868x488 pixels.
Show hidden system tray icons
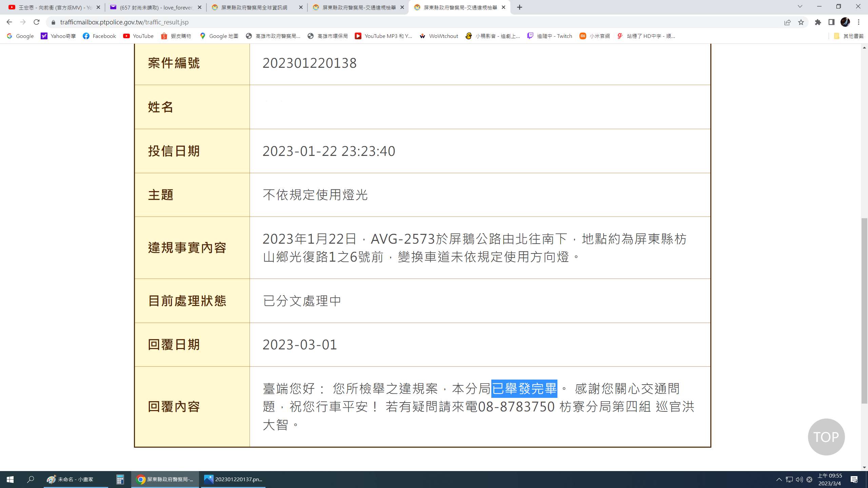tap(779, 480)
